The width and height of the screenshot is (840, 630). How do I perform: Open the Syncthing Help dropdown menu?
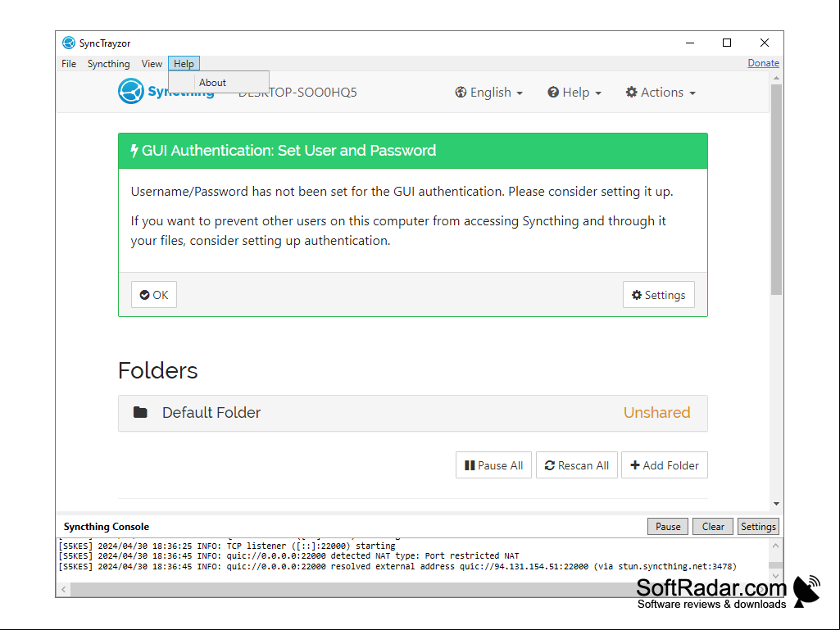(574, 92)
